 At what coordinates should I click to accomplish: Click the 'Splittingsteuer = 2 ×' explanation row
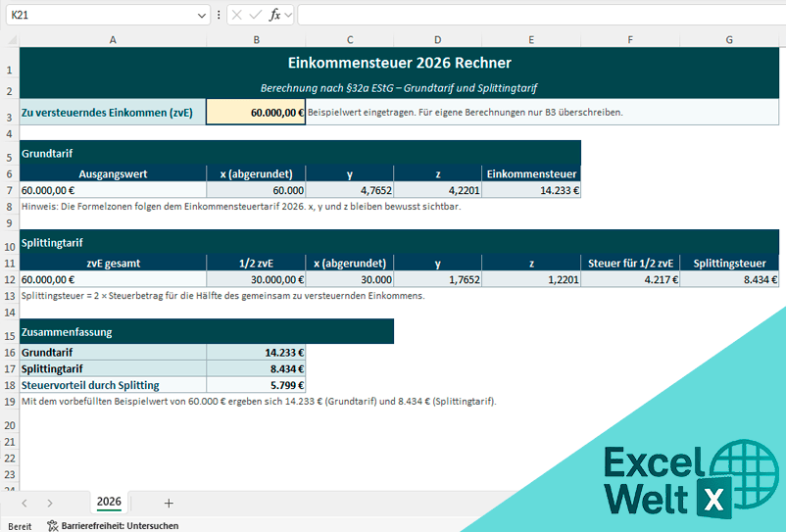tap(223, 296)
